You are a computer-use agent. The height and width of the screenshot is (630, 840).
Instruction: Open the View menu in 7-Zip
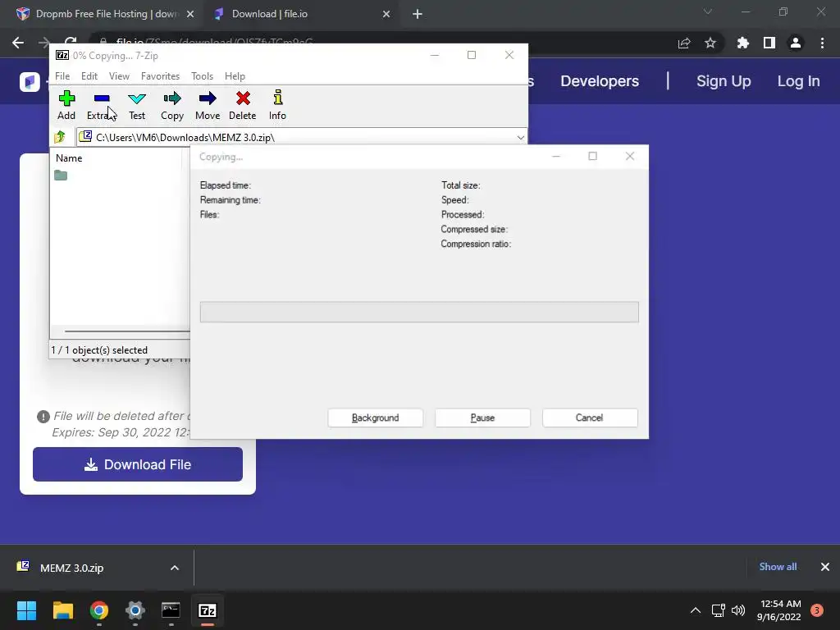119,76
